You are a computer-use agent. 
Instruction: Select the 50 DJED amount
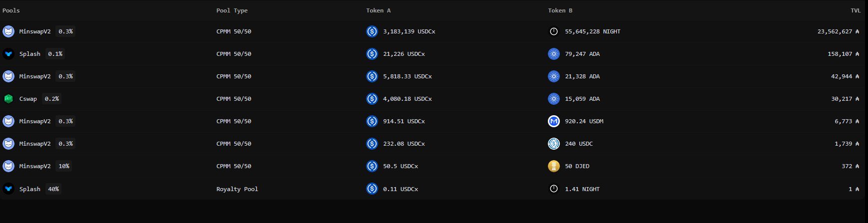tap(577, 166)
